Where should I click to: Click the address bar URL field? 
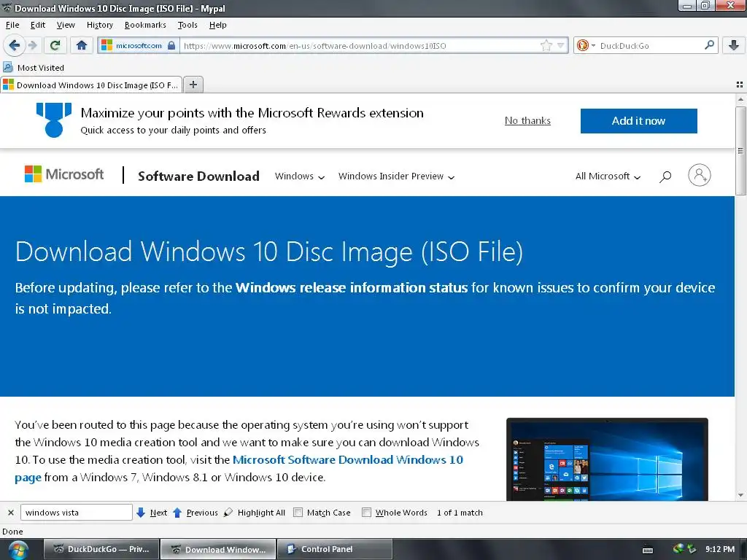pos(360,46)
